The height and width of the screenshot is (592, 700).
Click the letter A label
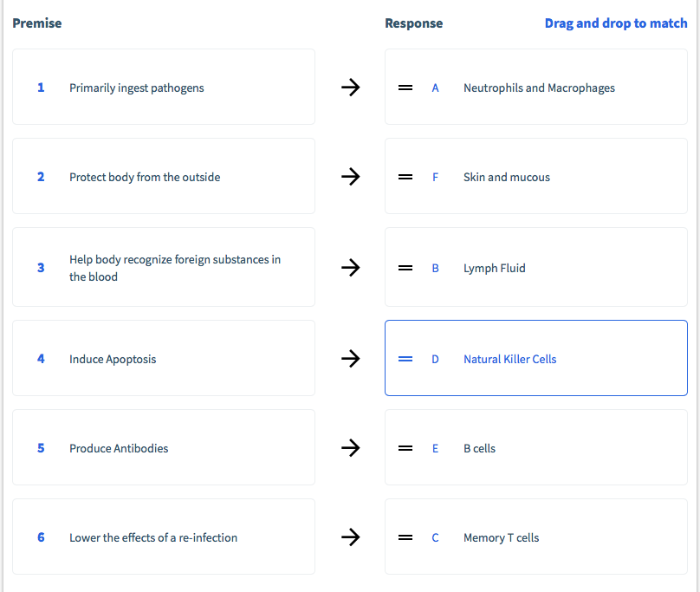point(435,87)
